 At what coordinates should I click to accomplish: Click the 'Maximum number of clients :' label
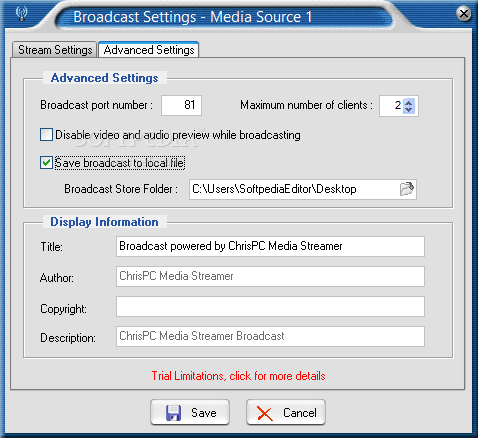[x=307, y=105]
